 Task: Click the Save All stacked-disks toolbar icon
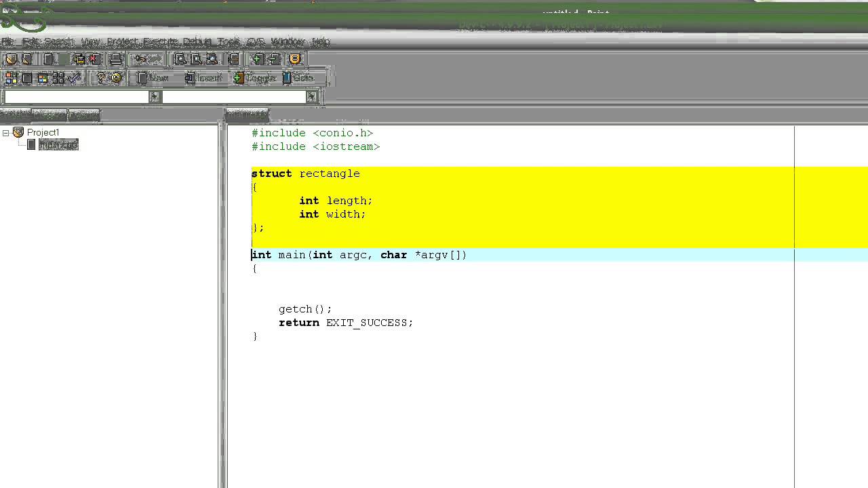(79, 59)
